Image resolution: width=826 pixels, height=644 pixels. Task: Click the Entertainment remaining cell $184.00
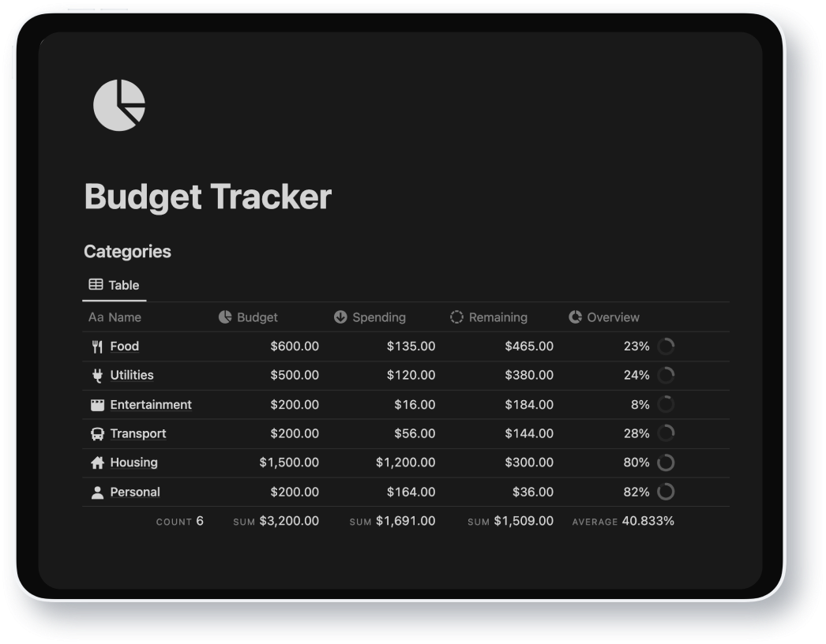(529, 405)
